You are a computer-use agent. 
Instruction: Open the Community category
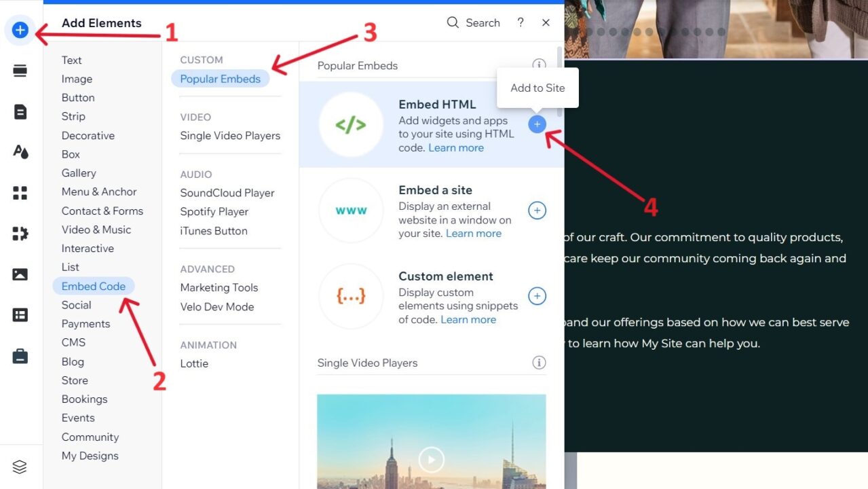90,437
